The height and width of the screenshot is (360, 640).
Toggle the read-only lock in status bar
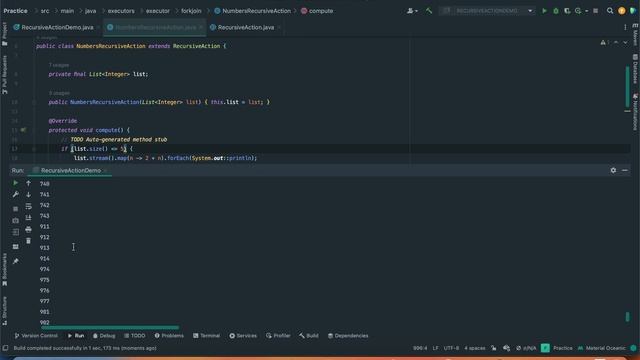[494, 348]
